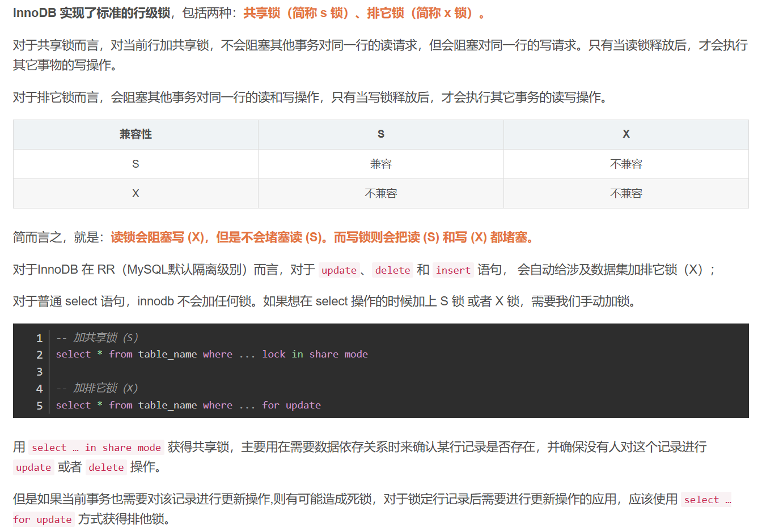Click the 'X' column header cell
Image resolution: width=762 pixels, height=532 pixels.
pos(626,134)
